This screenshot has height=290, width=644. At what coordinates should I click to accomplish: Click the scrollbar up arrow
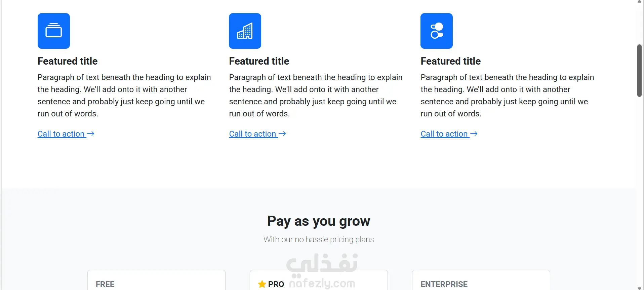click(639, 2)
